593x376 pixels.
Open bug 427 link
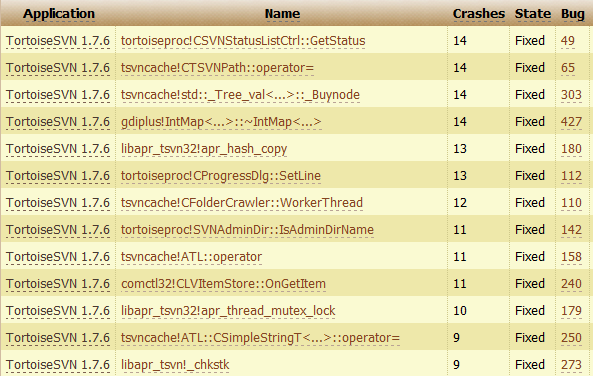[x=571, y=122]
